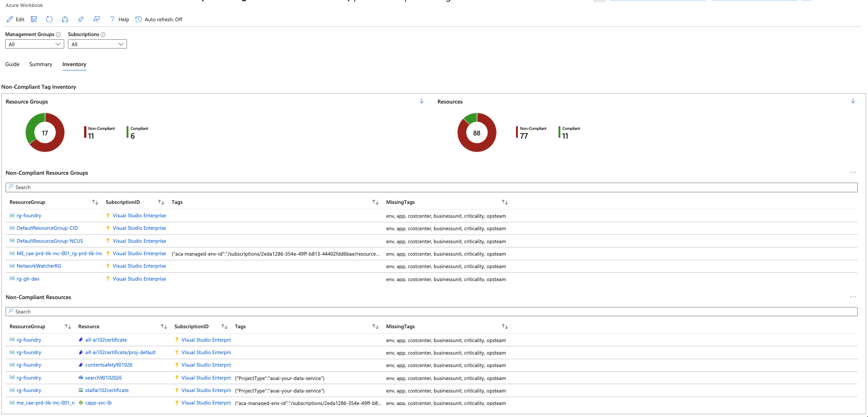Click green Compliant 6 legend item
The height and width of the screenshot is (417, 868).
pos(138,132)
